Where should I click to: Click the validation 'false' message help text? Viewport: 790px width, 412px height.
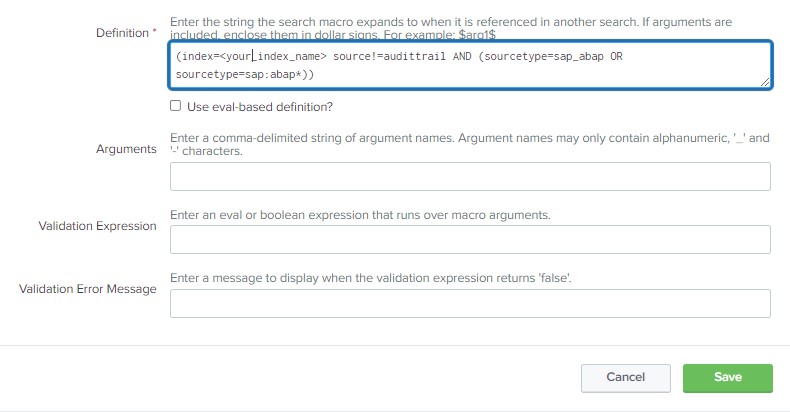coord(371,278)
